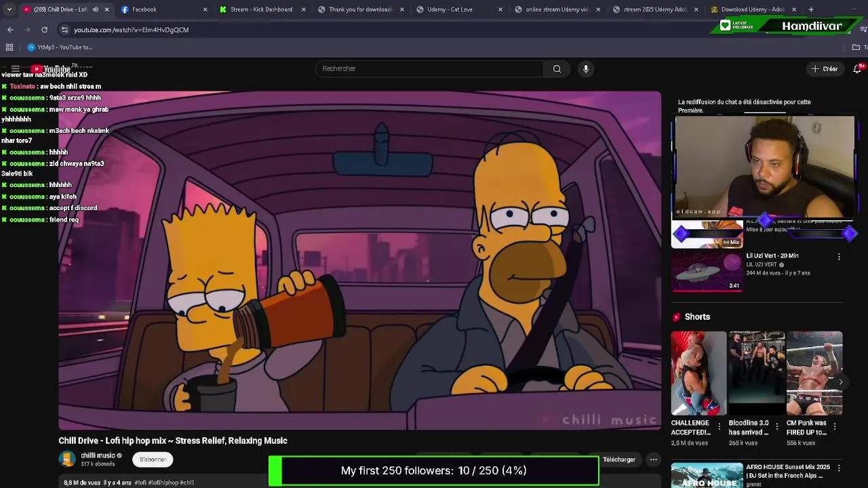
Task: Start voice search with microphone
Action: 586,68
